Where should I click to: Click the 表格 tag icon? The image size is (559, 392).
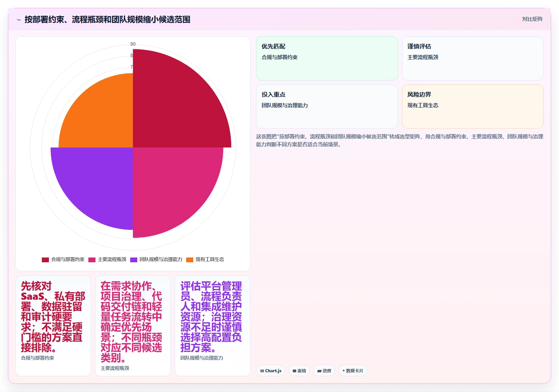tap(294, 371)
